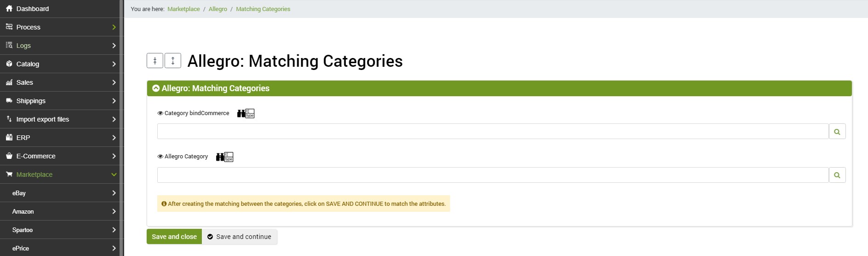This screenshot has height=256, width=868.
Task: Focus the Category bindCommerce text field
Action: (x=493, y=131)
